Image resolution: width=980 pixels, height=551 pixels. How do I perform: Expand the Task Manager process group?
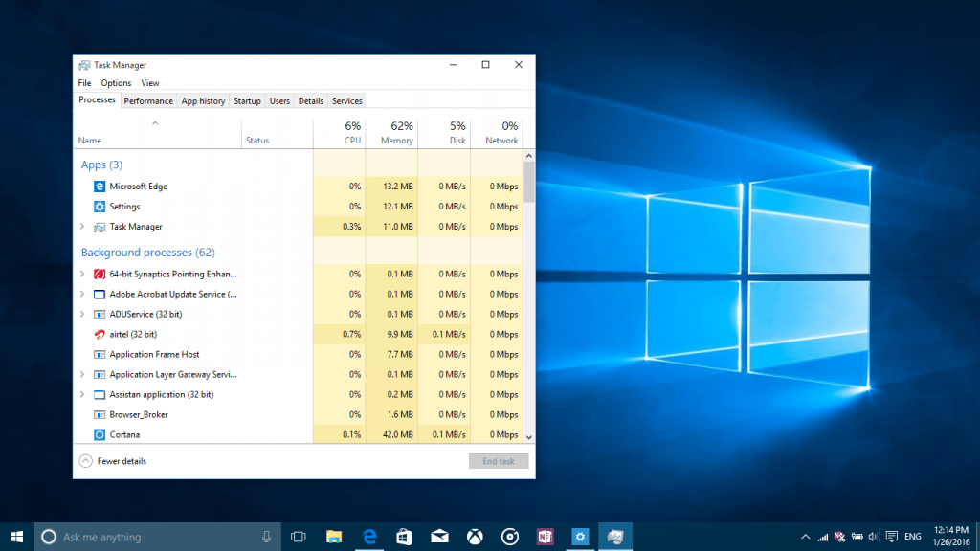pos(82,227)
